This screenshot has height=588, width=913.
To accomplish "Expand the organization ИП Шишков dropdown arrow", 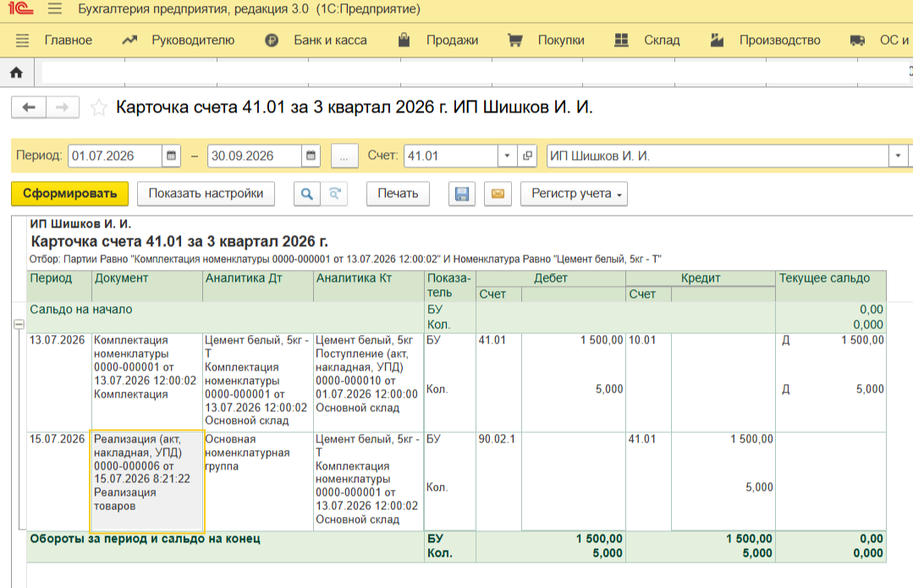I will point(898,156).
